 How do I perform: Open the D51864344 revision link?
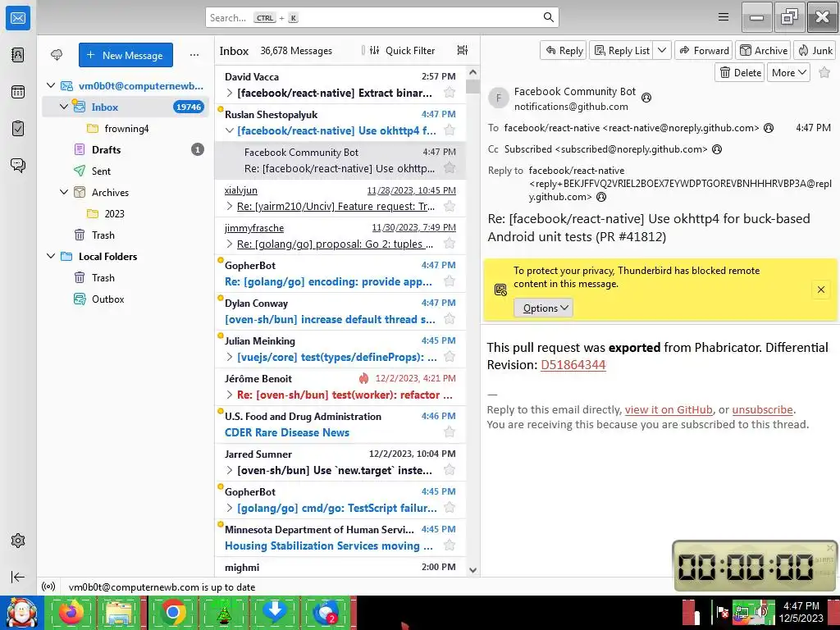click(573, 365)
